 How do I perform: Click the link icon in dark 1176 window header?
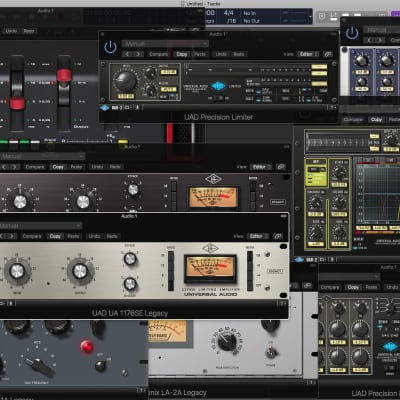281,167
